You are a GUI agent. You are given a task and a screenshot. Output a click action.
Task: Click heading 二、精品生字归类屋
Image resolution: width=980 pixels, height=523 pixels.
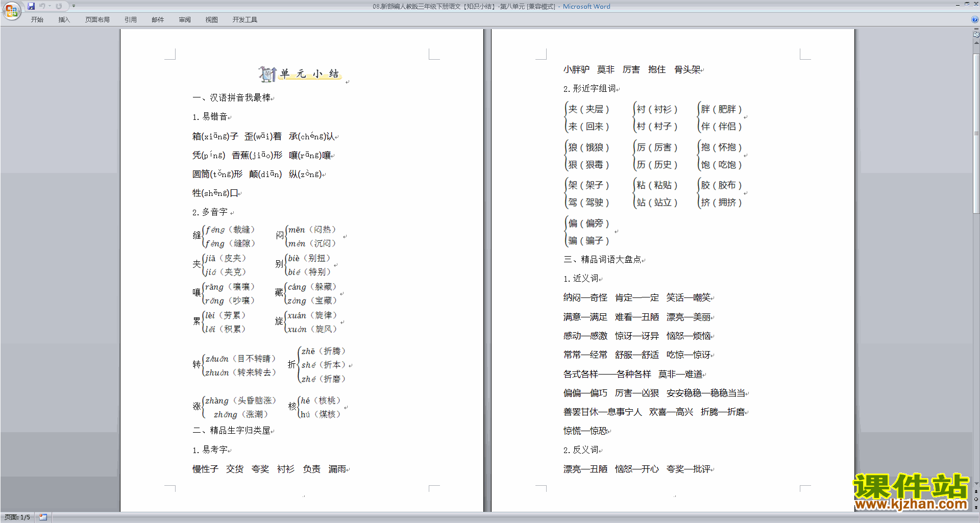click(231, 431)
